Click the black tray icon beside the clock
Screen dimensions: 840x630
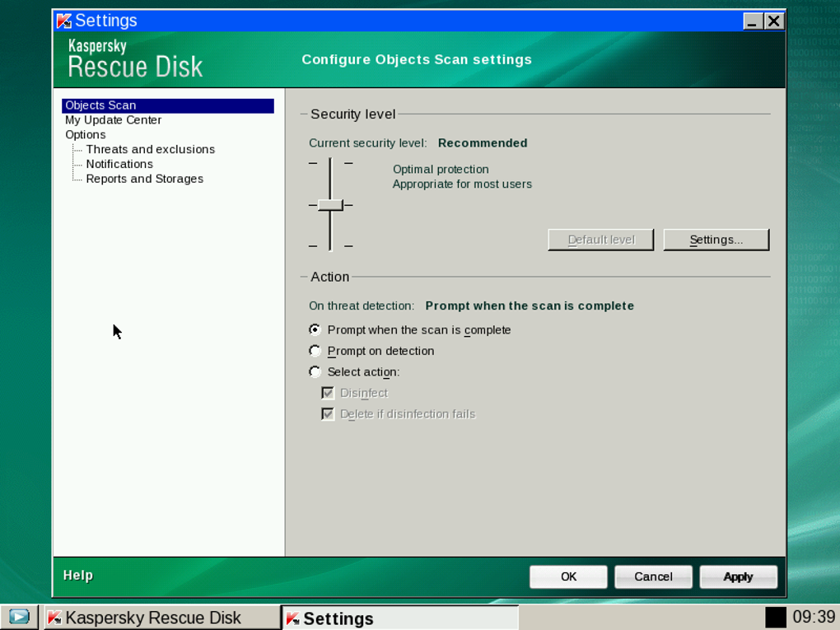(775, 617)
